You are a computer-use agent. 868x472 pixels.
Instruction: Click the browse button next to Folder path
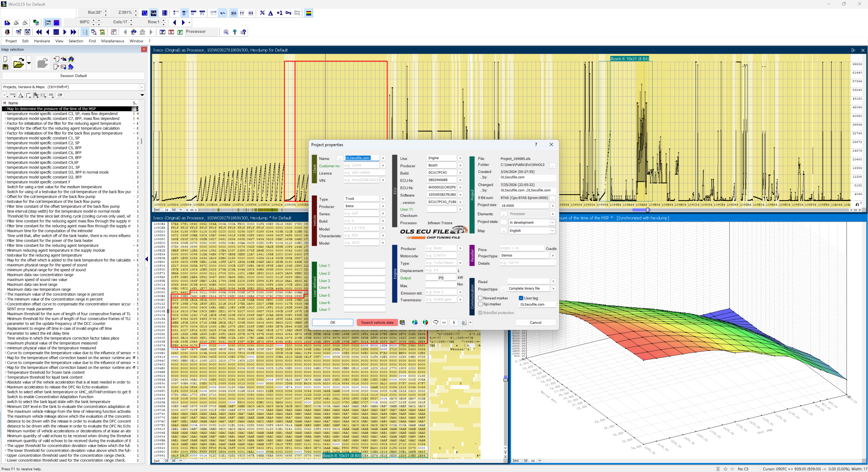tap(553, 166)
